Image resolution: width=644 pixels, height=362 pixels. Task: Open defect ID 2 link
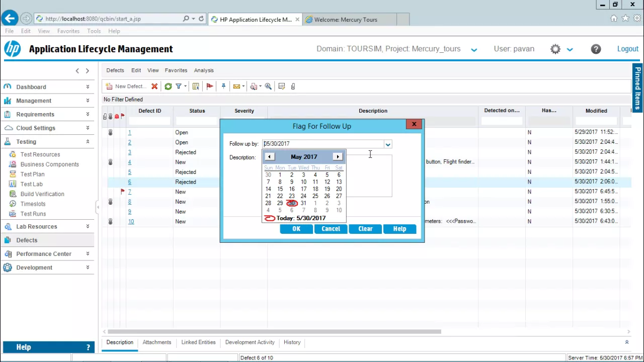click(129, 142)
